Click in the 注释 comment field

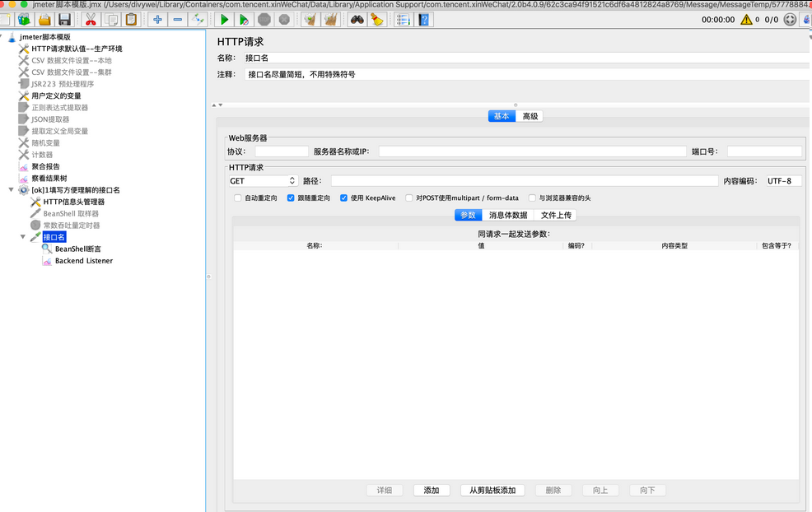point(527,75)
